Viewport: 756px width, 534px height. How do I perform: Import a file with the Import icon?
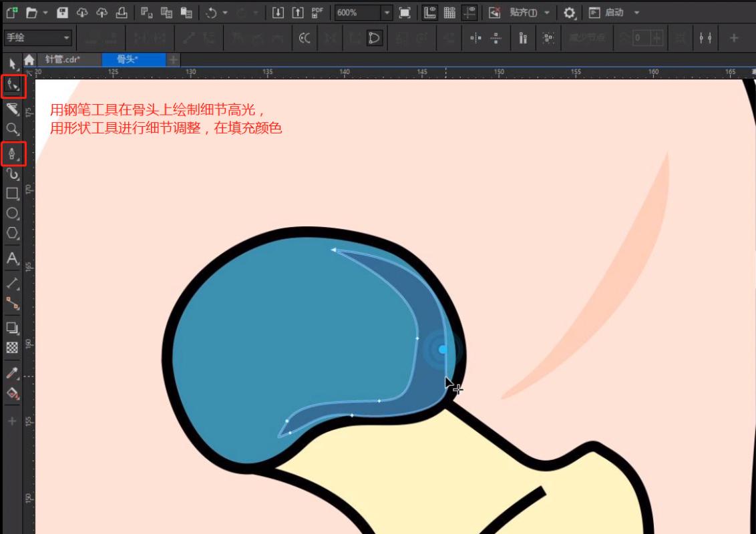278,13
